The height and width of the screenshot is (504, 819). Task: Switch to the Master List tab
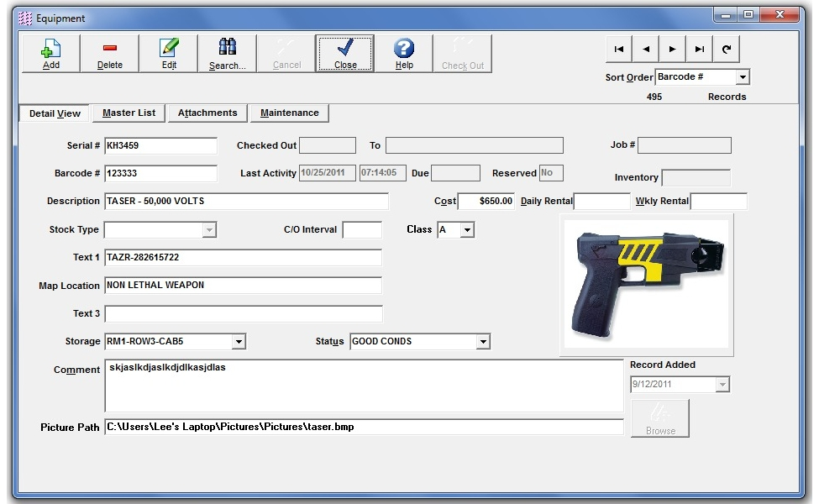[x=128, y=113]
